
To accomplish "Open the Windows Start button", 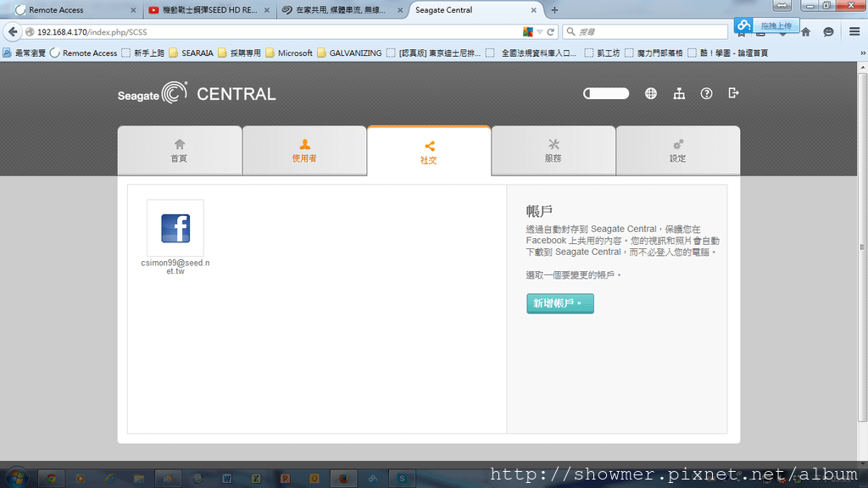I will click(17, 478).
